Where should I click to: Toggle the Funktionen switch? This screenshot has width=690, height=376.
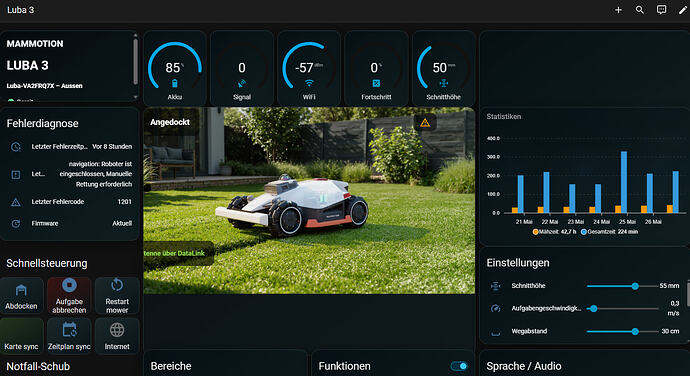point(459,366)
